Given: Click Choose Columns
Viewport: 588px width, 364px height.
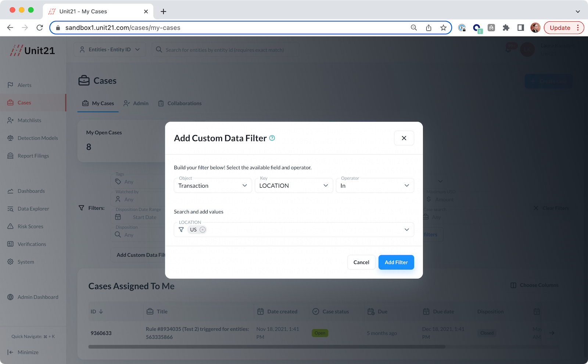Looking at the screenshot, I should click(x=535, y=285).
